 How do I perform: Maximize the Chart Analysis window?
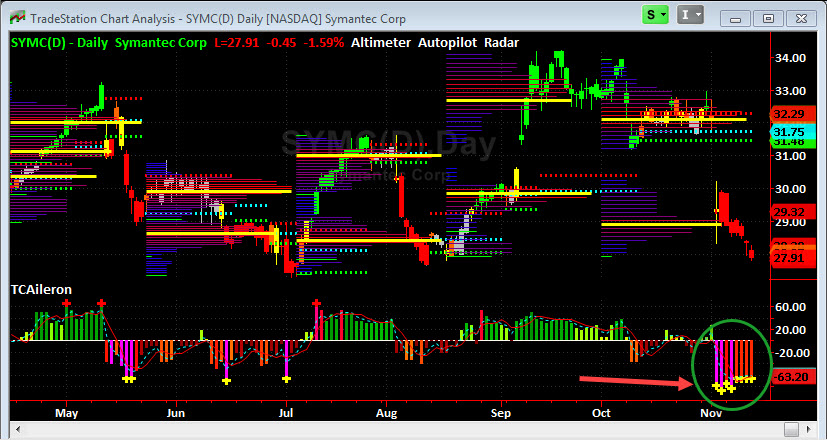pos(768,19)
